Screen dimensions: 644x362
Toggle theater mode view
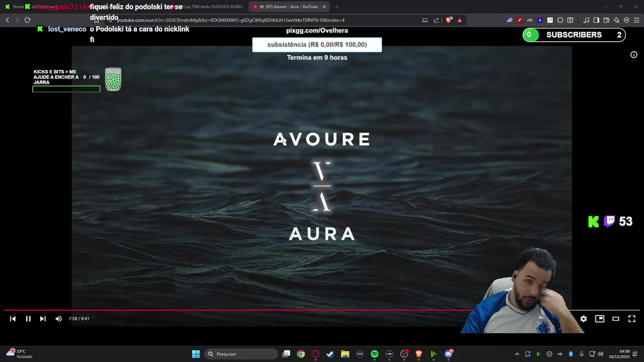coord(616,319)
